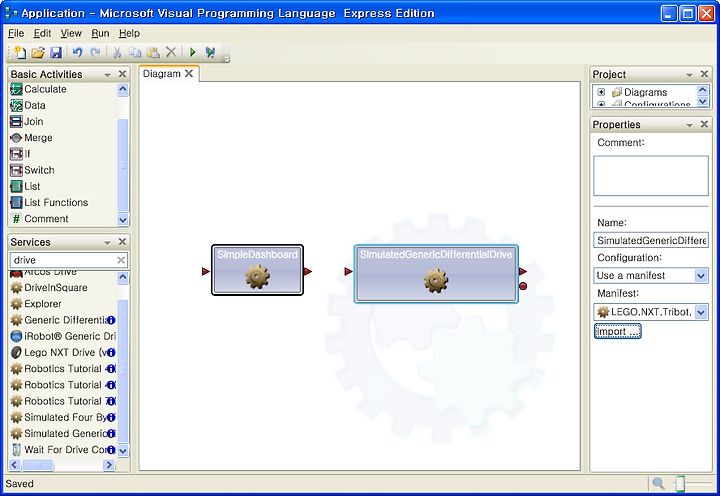The width and height of the screenshot is (720, 496).
Task: Save the project with the floppy disk icon
Action: [56, 53]
